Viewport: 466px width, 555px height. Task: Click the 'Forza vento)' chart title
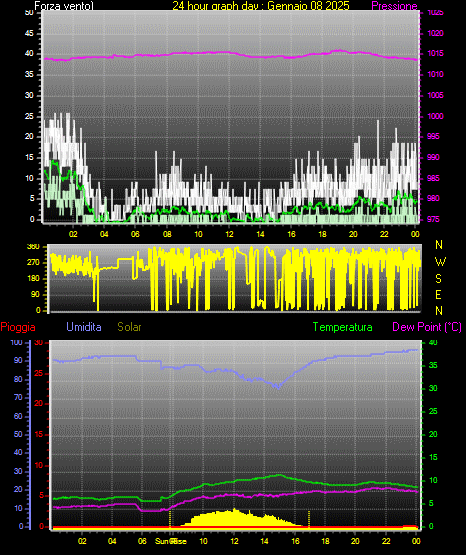[64, 6]
